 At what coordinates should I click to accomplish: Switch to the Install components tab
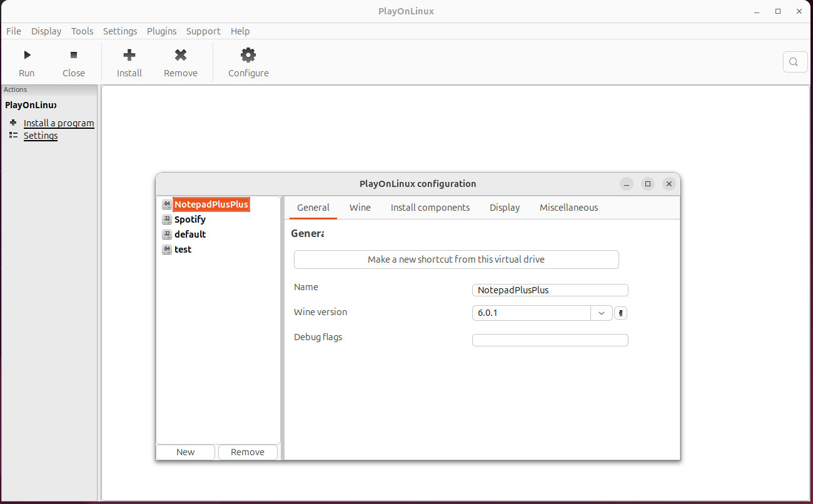(x=430, y=208)
